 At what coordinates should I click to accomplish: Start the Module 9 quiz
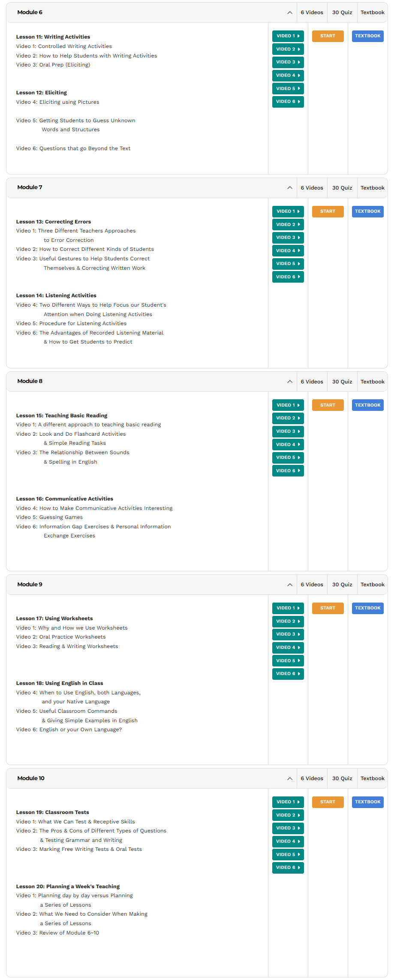coord(328,608)
